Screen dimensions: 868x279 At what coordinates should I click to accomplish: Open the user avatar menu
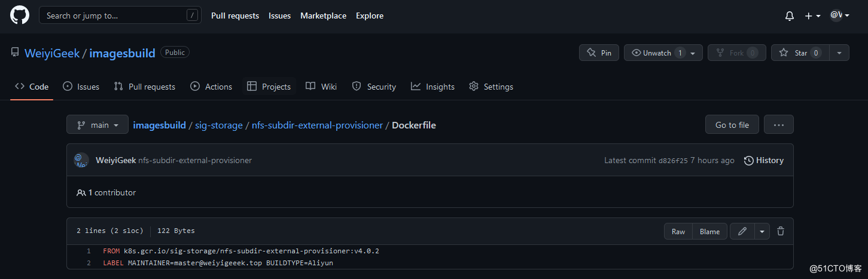coord(840,16)
